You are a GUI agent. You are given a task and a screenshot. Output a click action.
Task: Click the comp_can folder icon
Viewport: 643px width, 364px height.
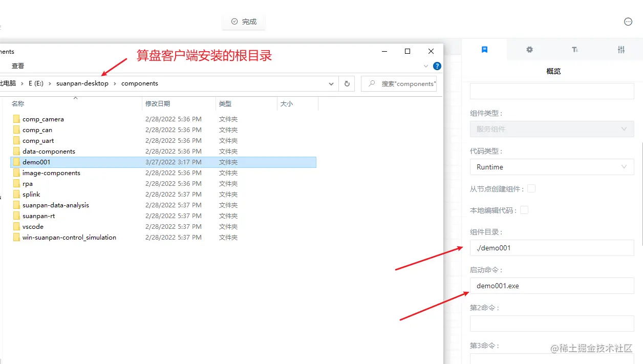tap(17, 130)
